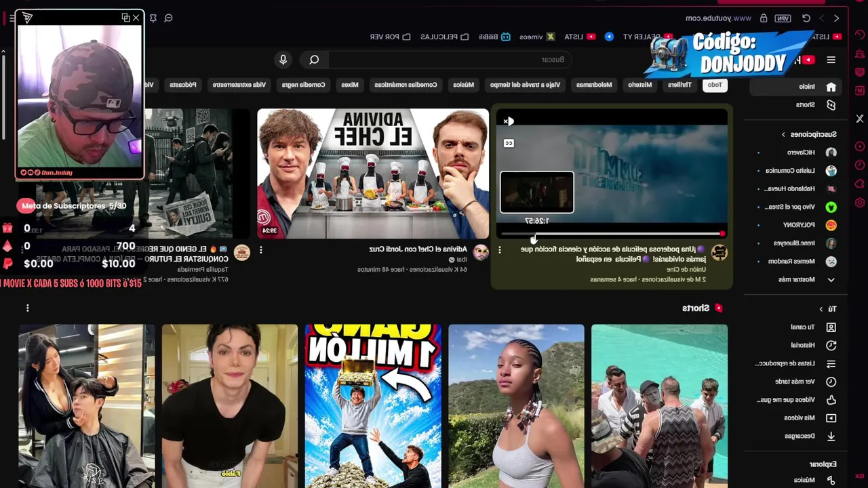Open the hair salon Shorts thumbnail
The image size is (868, 488).
coord(87,406)
